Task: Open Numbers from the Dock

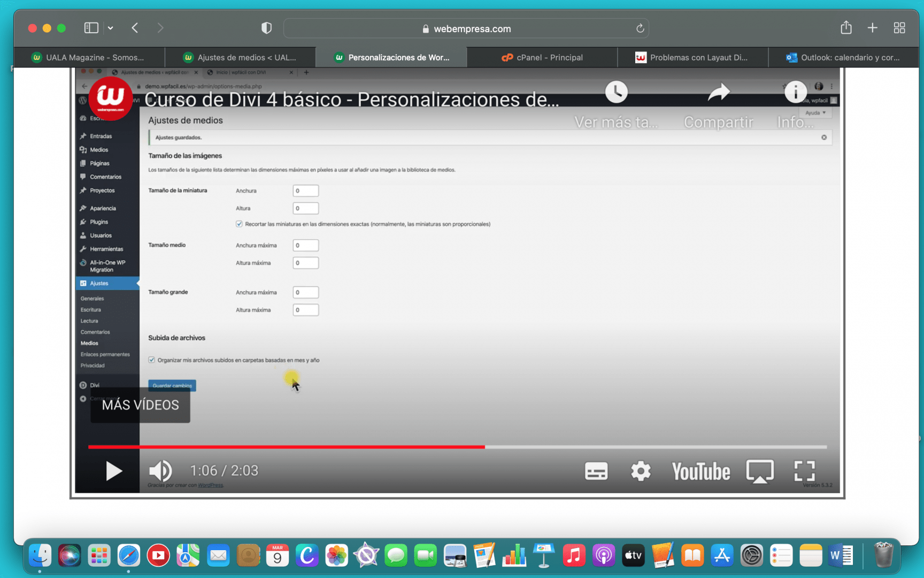Action: coord(514,556)
